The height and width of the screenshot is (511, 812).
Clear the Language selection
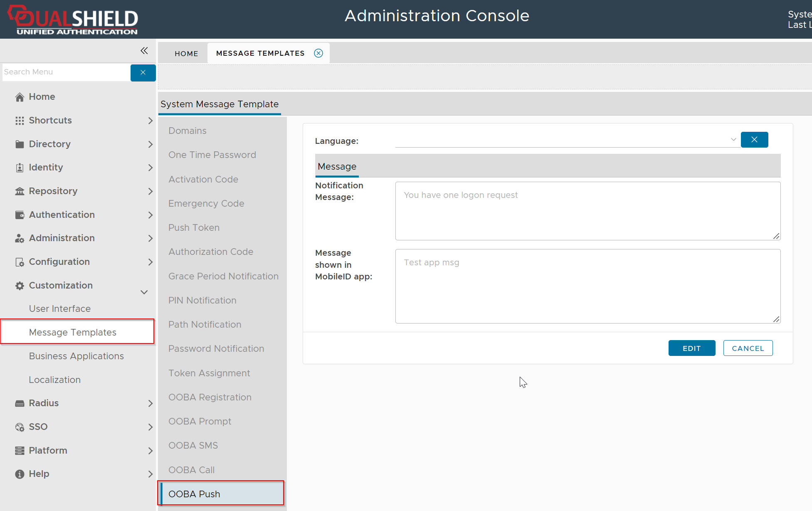point(754,140)
